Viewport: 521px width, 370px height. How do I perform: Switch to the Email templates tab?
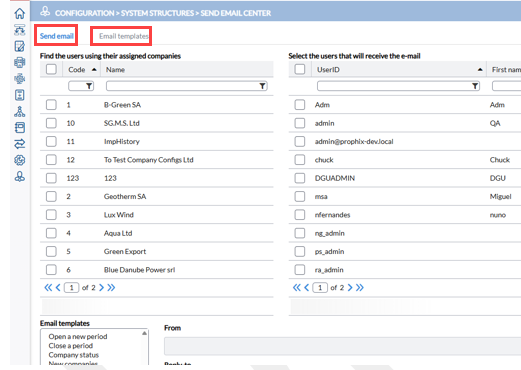[x=124, y=36]
